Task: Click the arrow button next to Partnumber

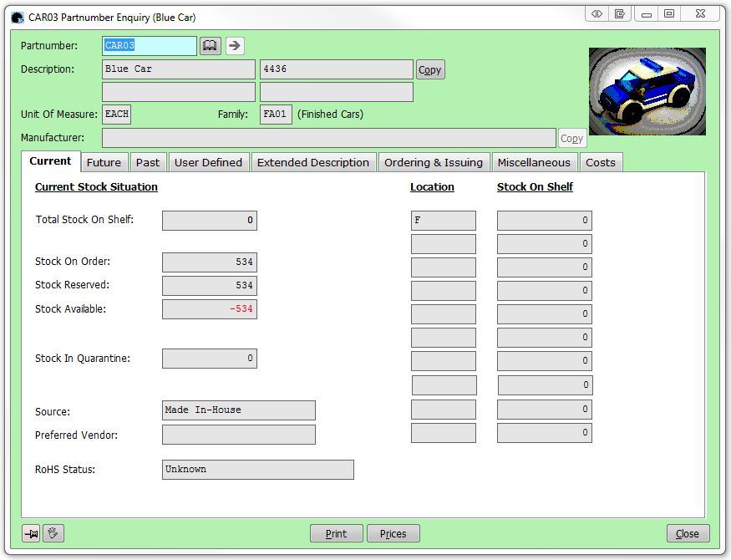Action: click(235, 46)
